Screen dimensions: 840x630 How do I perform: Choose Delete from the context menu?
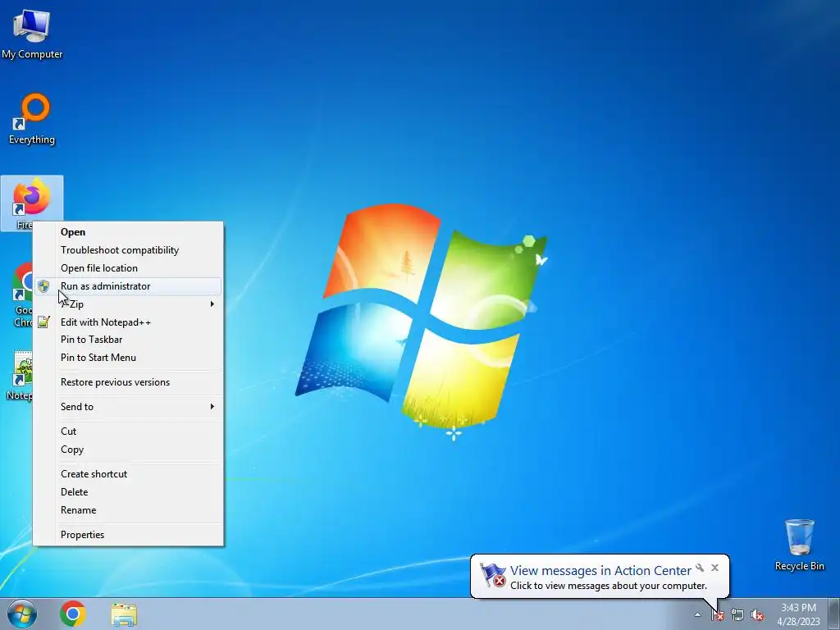click(x=128, y=492)
